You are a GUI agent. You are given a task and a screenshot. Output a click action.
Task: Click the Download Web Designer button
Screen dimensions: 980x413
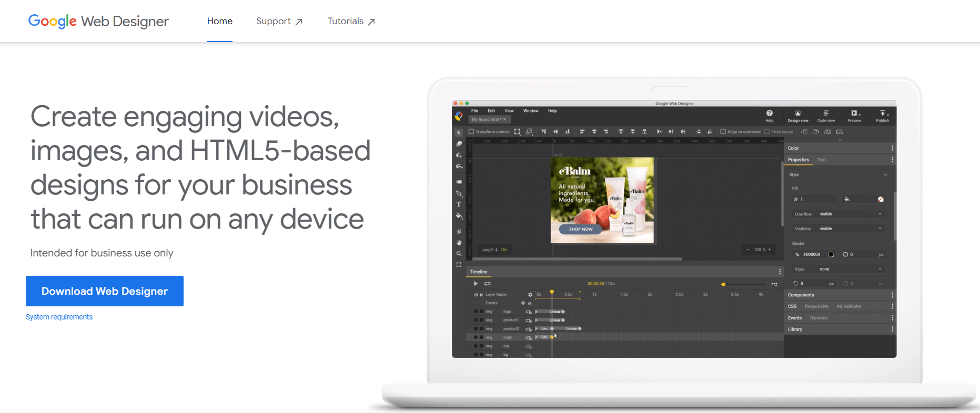point(105,291)
